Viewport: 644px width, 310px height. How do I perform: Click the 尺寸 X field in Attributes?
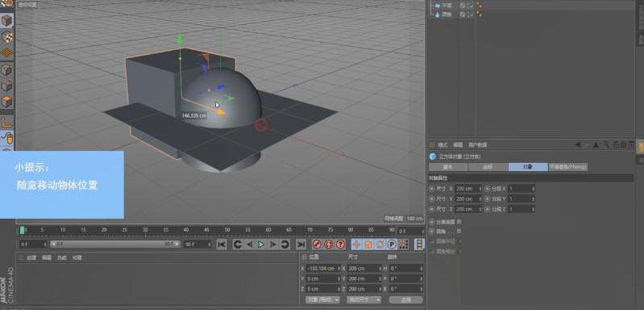pos(468,189)
